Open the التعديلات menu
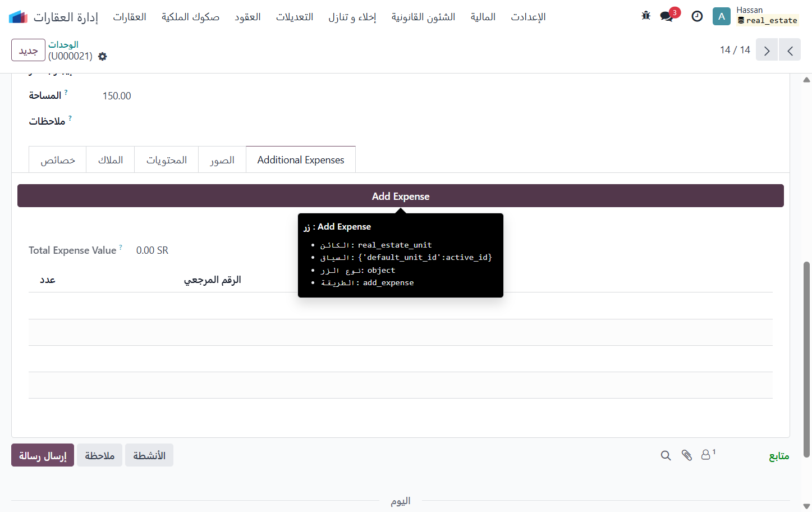812x512 pixels. 295,17
